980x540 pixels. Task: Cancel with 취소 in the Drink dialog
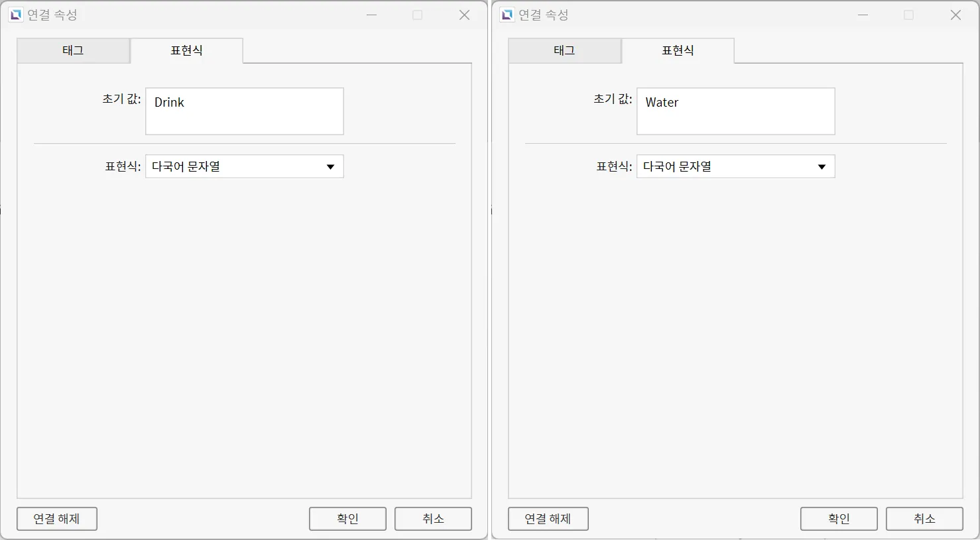click(x=433, y=519)
